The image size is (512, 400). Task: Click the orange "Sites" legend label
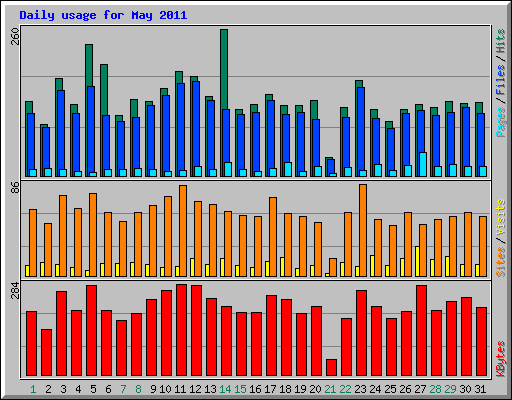501,262
